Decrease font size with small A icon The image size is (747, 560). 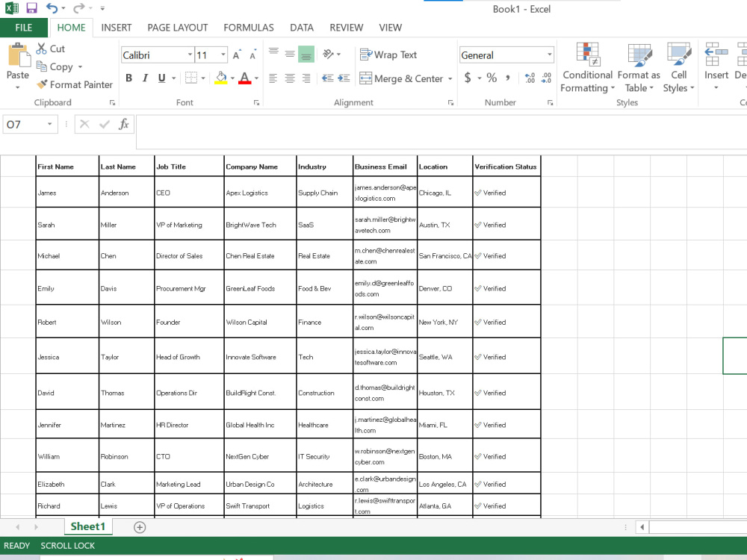click(x=253, y=55)
